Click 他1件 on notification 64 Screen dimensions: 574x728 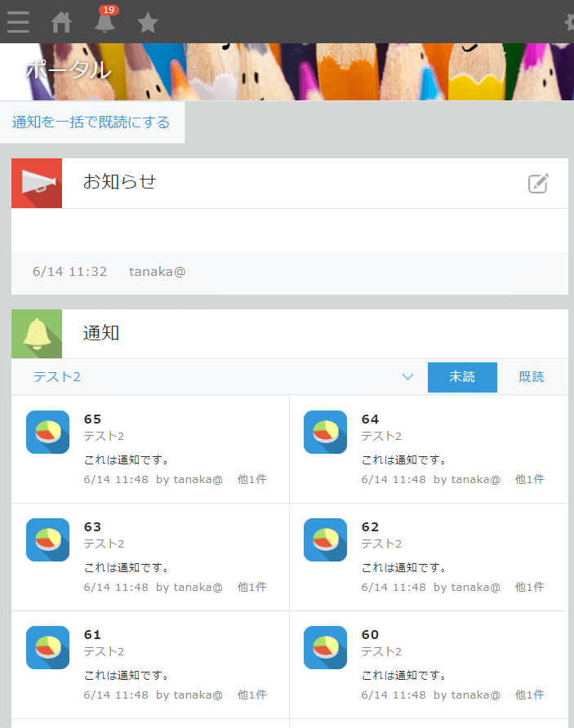(x=529, y=479)
